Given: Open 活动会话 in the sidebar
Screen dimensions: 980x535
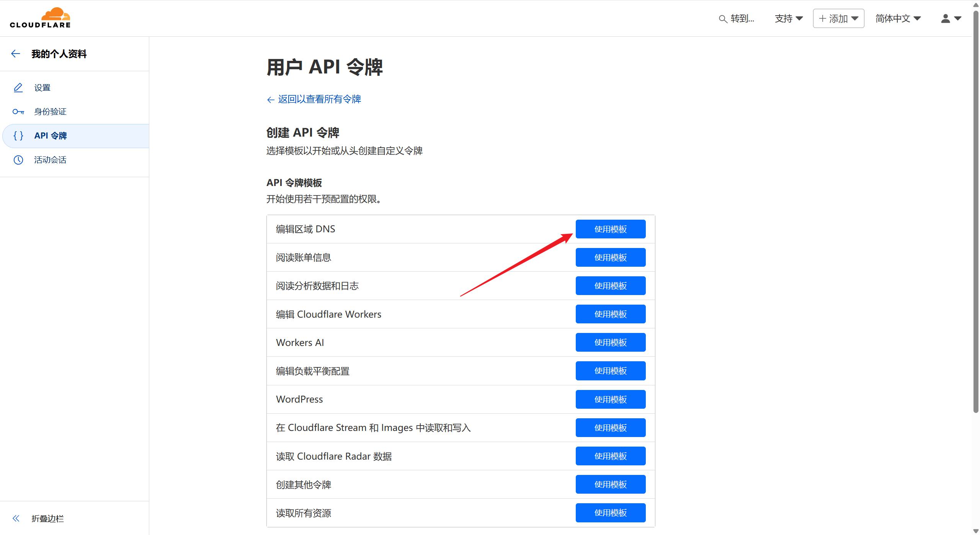Looking at the screenshot, I should [x=50, y=160].
